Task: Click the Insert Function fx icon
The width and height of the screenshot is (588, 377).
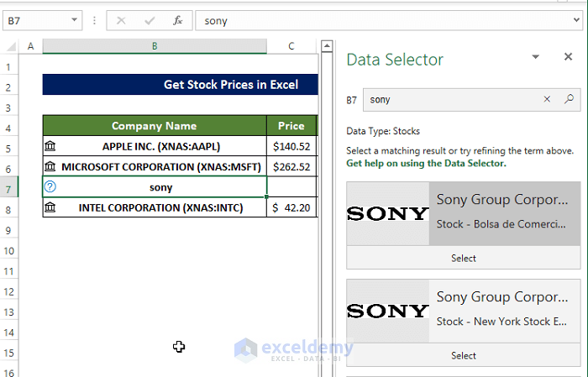Action: [178, 20]
